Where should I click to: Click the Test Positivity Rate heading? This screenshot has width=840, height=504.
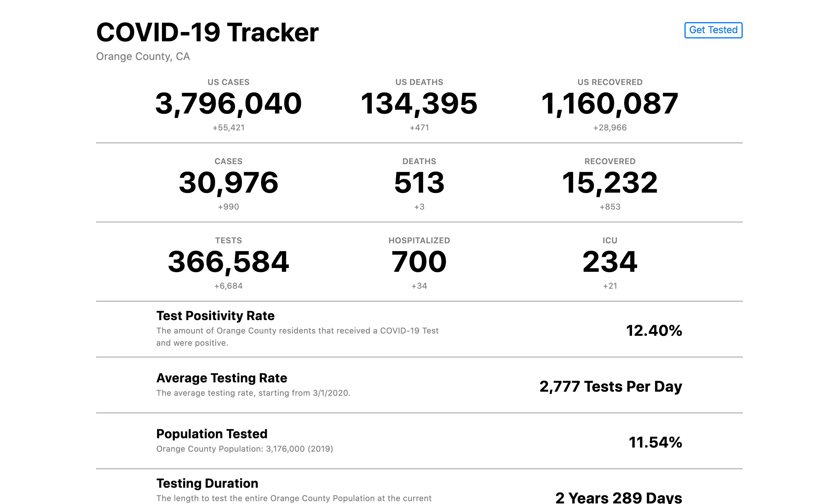(215, 316)
